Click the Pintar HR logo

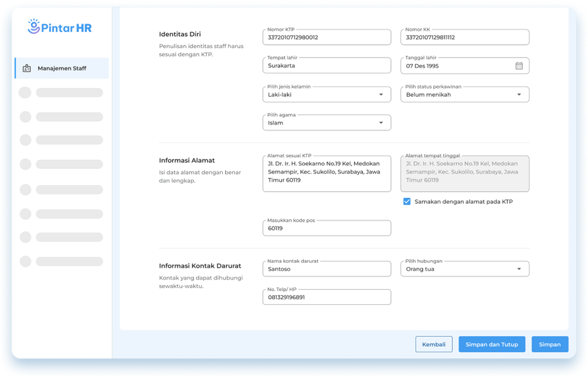(x=60, y=27)
